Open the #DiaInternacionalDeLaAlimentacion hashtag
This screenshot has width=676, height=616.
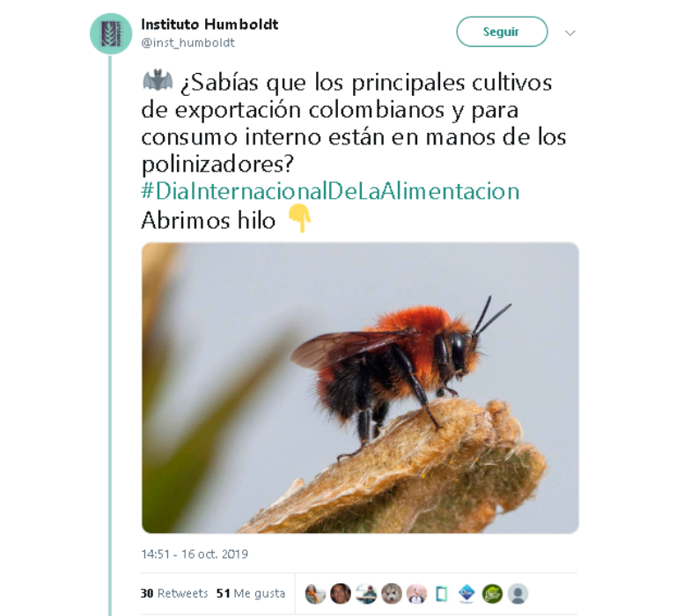[x=330, y=191]
